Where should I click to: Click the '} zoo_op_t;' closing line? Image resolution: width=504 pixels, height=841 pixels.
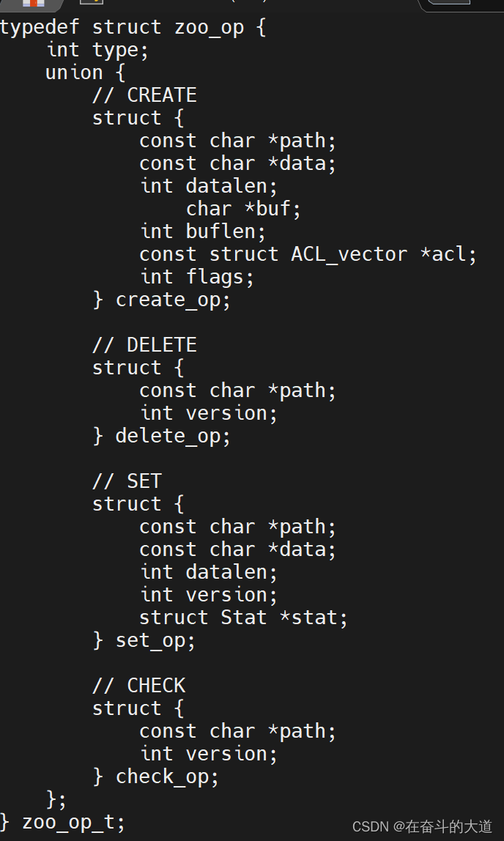coord(63,822)
